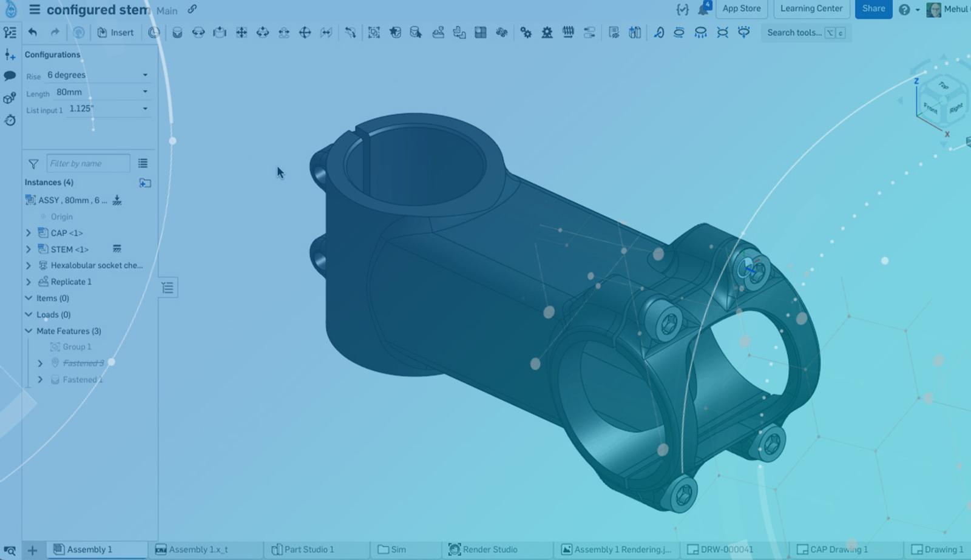Open the Rise configuration dropdown
The image size is (971, 560).
click(x=144, y=75)
